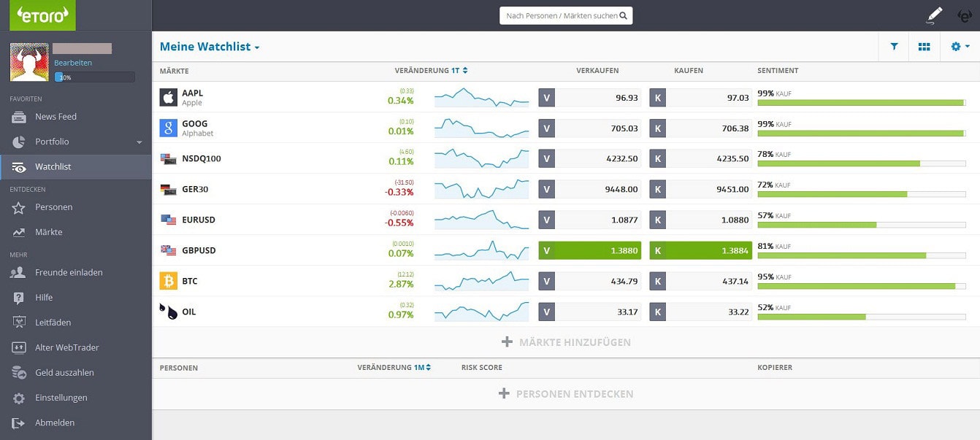The width and height of the screenshot is (980, 440).
Task: Buy NSDQ100 at 4235.50
Action: 701,159
